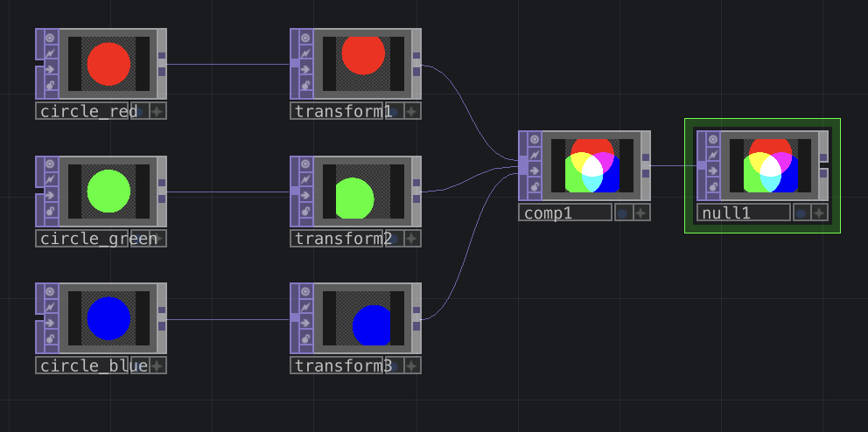This screenshot has height=432, width=868.
Task: Toggle the viewer flag on circle_green
Action: [x=51, y=164]
